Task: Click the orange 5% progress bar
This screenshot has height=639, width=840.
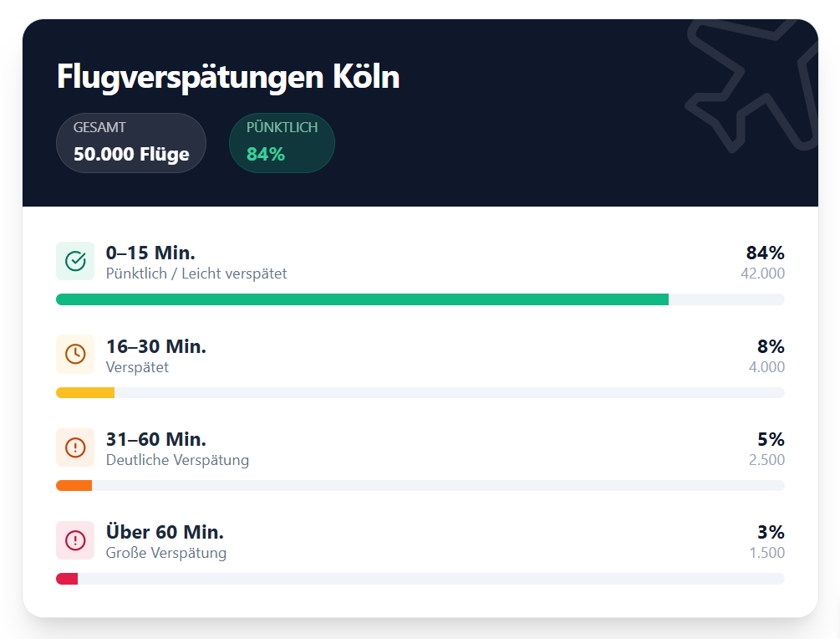Action: pyautogui.click(x=74, y=486)
